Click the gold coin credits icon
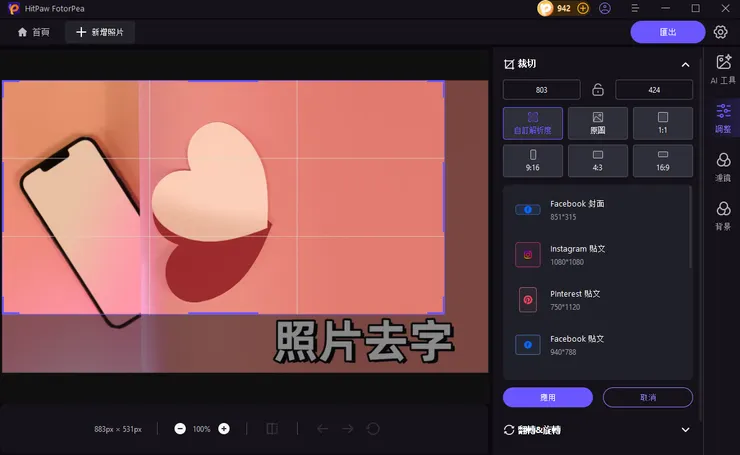This screenshot has height=455, width=740. 545,8
